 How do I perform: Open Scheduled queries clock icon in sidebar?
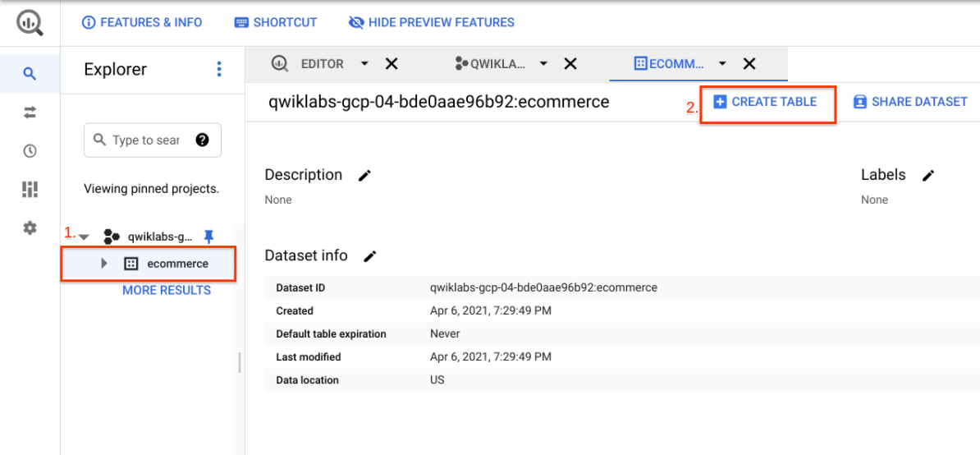[x=30, y=151]
